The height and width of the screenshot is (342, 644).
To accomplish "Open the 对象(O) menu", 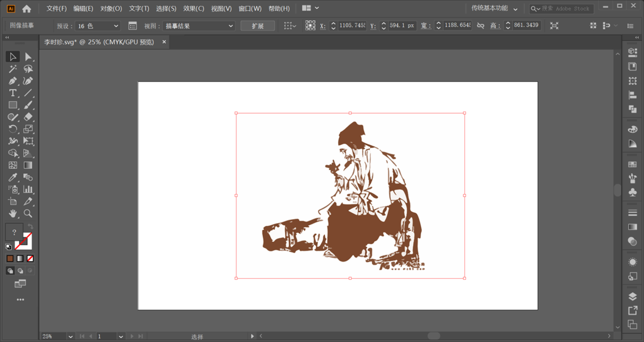I will pyautogui.click(x=111, y=9).
